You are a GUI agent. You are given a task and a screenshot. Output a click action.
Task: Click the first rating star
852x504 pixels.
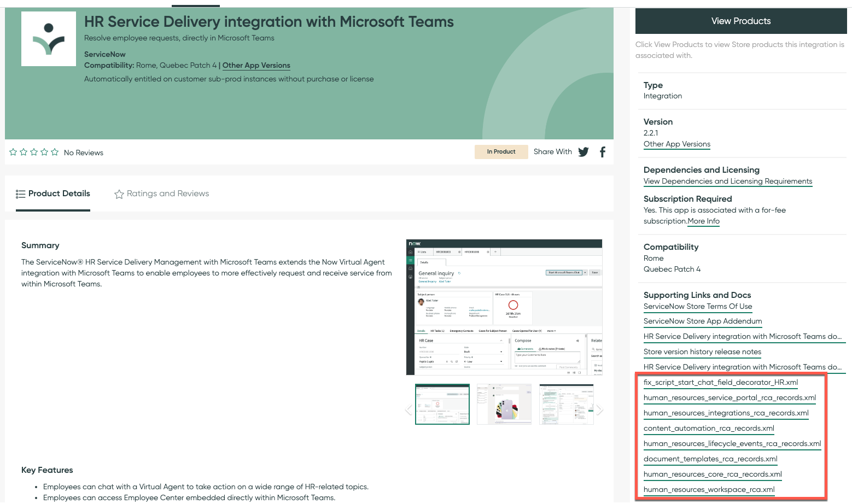pos(13,152)
